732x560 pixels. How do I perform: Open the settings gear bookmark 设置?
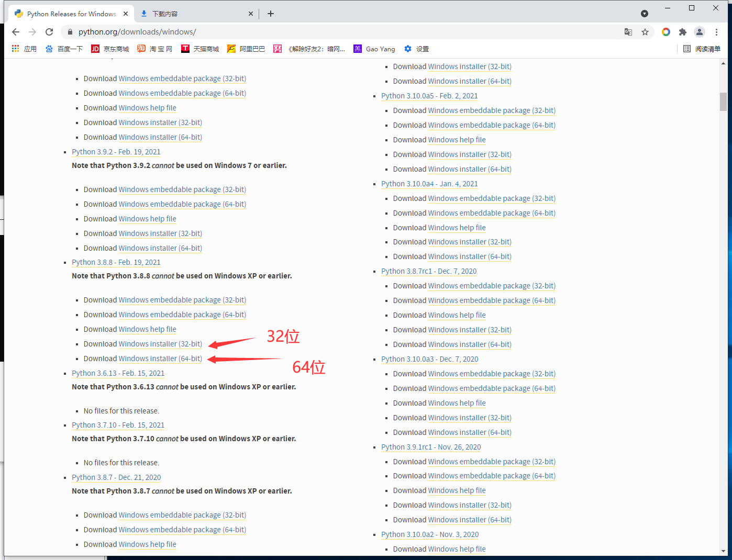coord(416,49)
